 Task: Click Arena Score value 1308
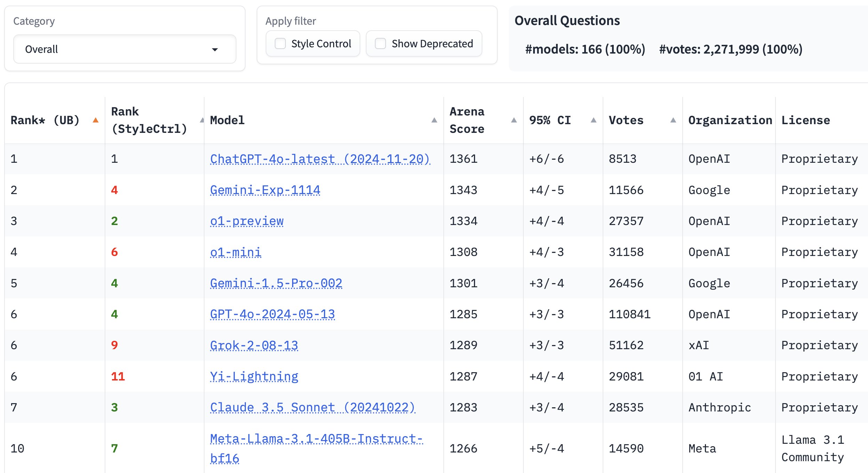point(463,252)
